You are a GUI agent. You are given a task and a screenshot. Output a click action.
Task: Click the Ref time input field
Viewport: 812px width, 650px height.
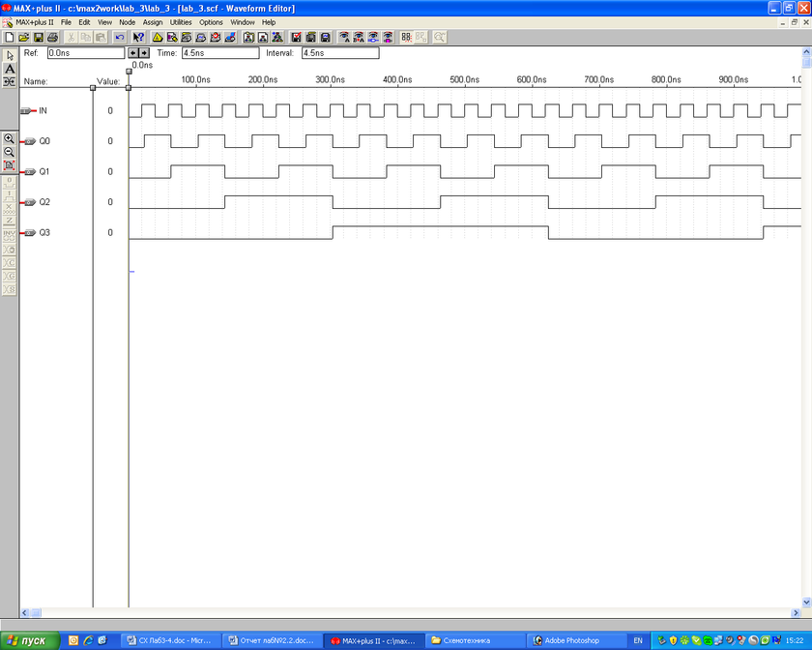[x=86, y=53]
